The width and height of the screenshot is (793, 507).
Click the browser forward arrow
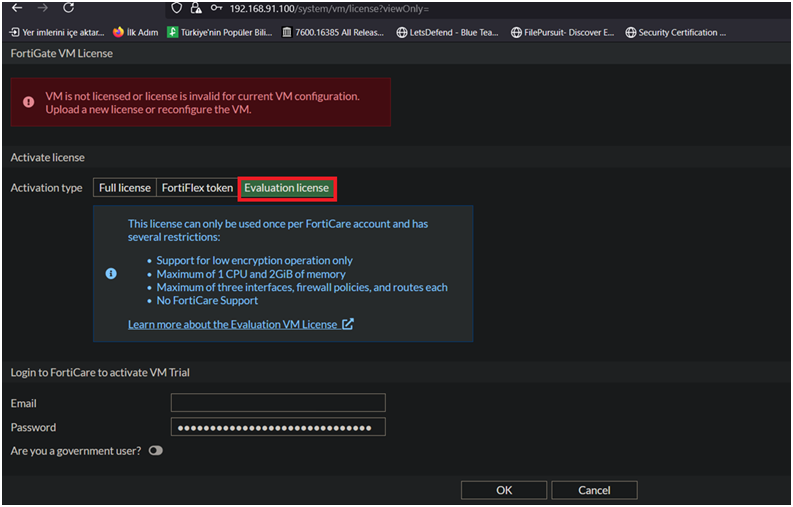pos(43,8)
